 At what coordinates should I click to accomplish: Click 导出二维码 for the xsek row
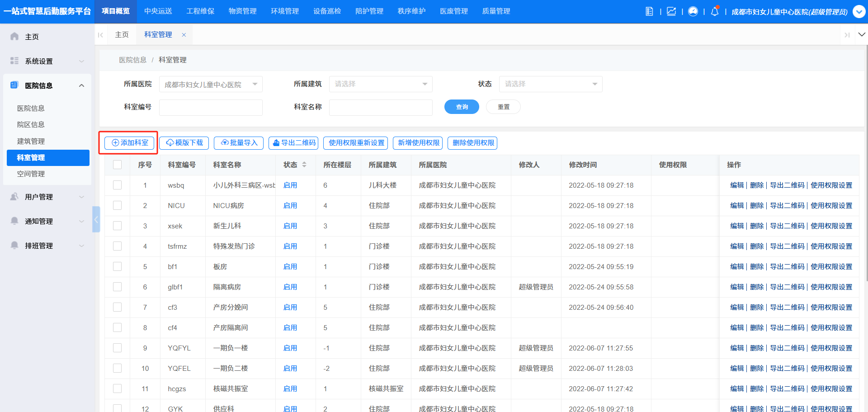pyautogui.click(x=787, y=226)
